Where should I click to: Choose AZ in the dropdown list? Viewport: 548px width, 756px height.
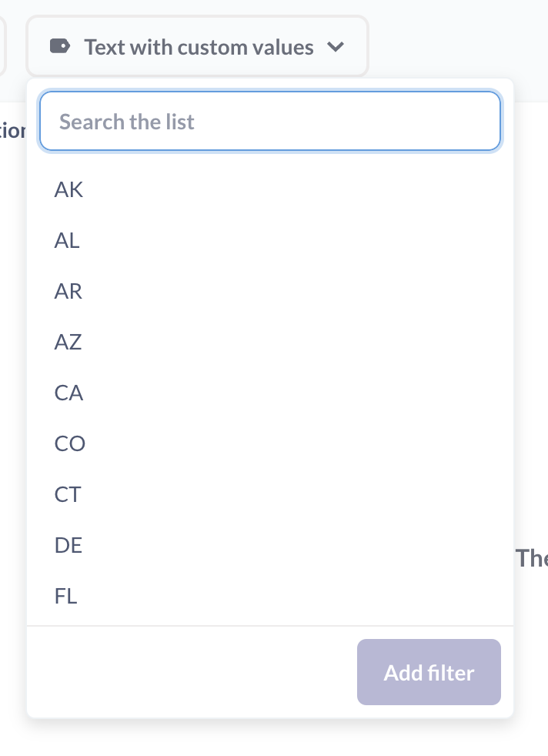tap(68, 342)
